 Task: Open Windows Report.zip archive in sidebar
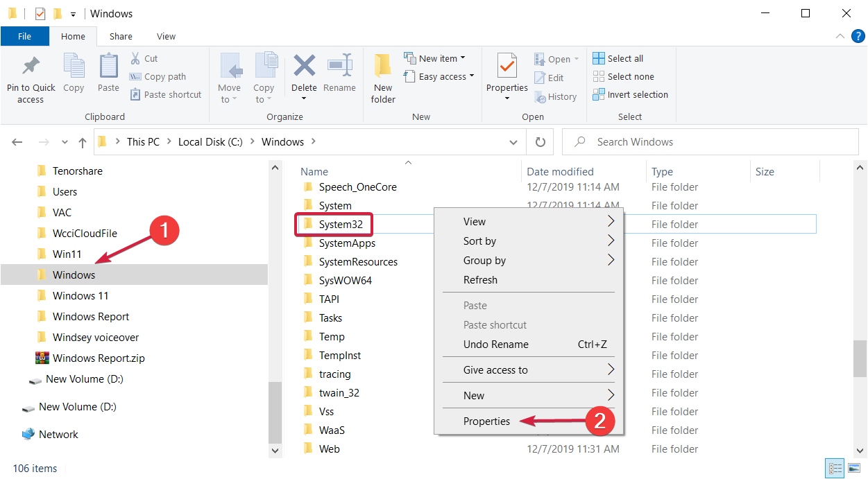point(90,358)
